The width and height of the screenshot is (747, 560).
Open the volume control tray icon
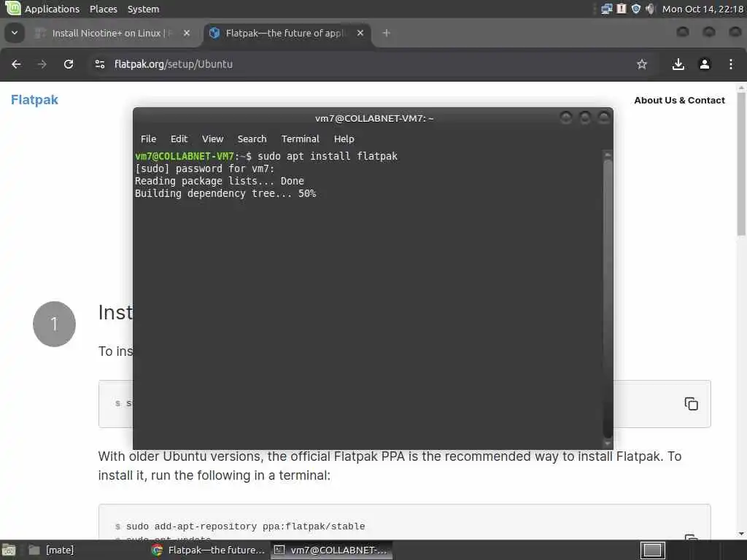[650, 9]
